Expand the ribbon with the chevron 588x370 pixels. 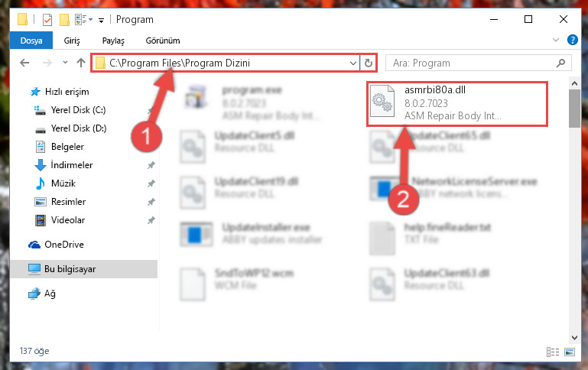556,40
